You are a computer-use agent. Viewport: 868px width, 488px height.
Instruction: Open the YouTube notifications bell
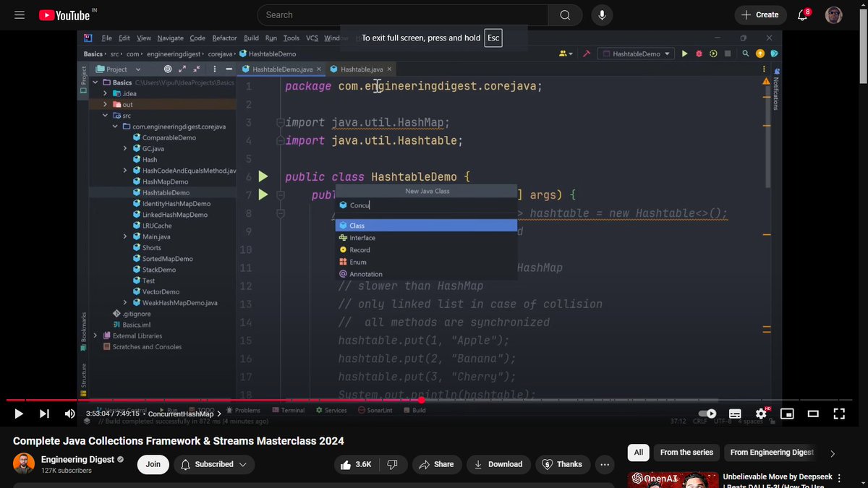802,15
